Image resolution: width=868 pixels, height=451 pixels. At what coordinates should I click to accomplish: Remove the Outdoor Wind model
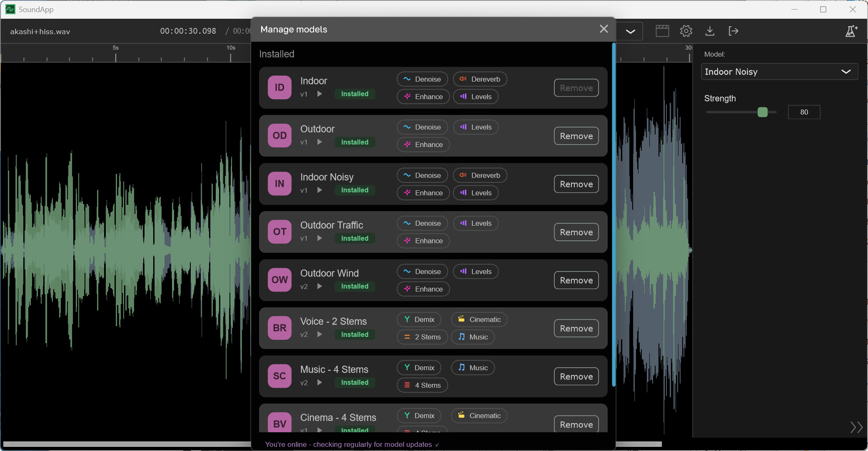tap(576, 280)
